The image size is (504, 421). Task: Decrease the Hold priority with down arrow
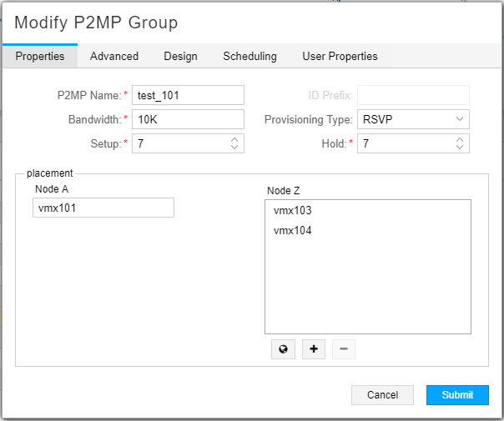click(x=460, y=148)
